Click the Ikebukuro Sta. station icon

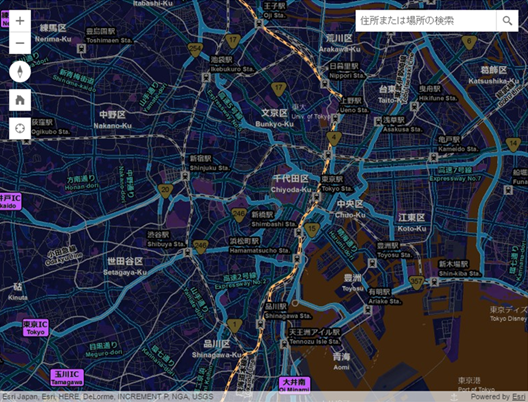(206, 77)
